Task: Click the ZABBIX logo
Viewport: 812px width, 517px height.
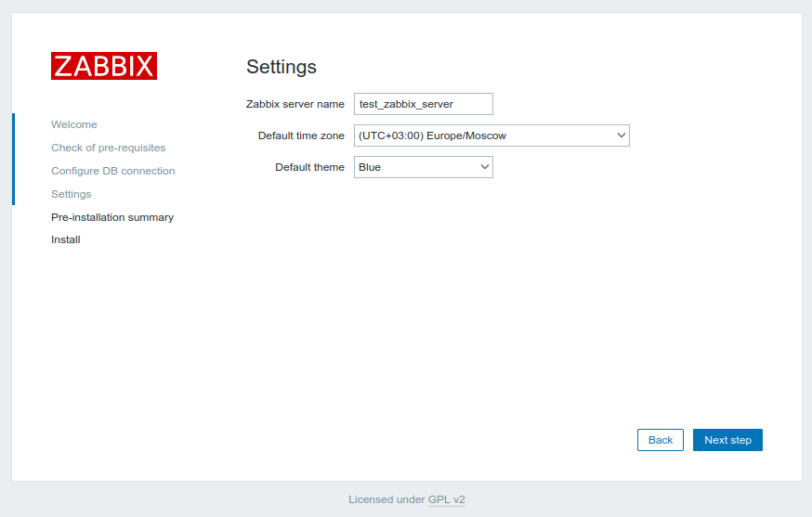Action: tap(103, 66)
